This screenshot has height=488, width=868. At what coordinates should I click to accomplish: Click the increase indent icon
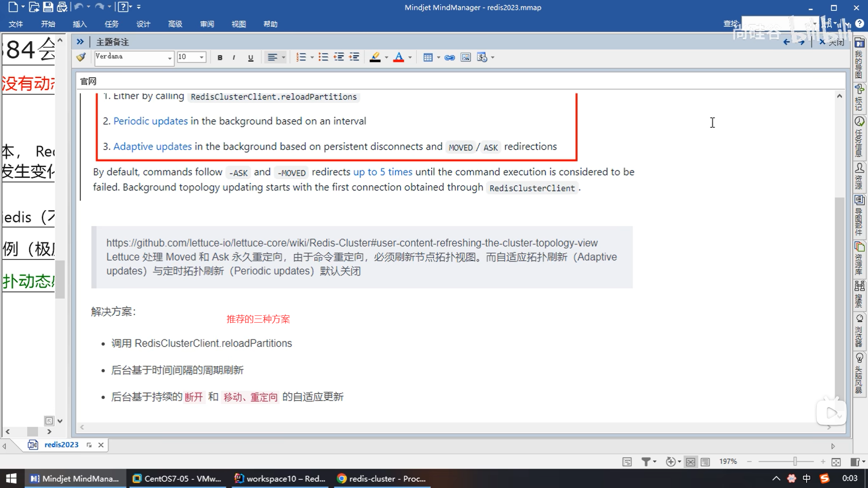coord(354,57)
